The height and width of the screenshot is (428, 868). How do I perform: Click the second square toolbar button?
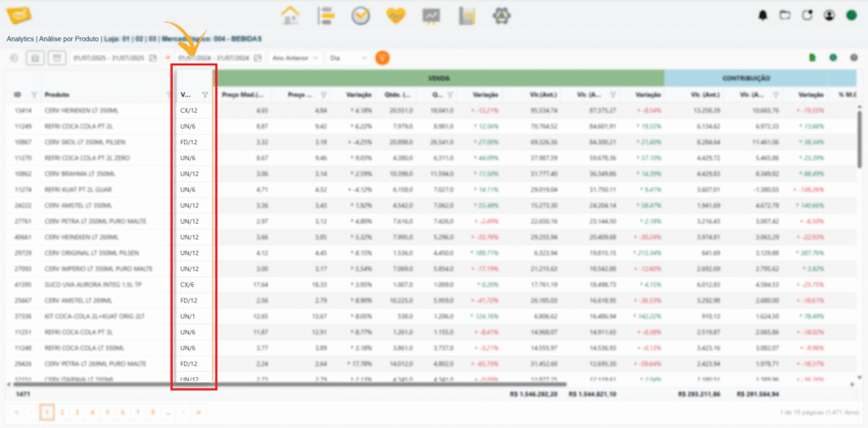click(55, 58)
